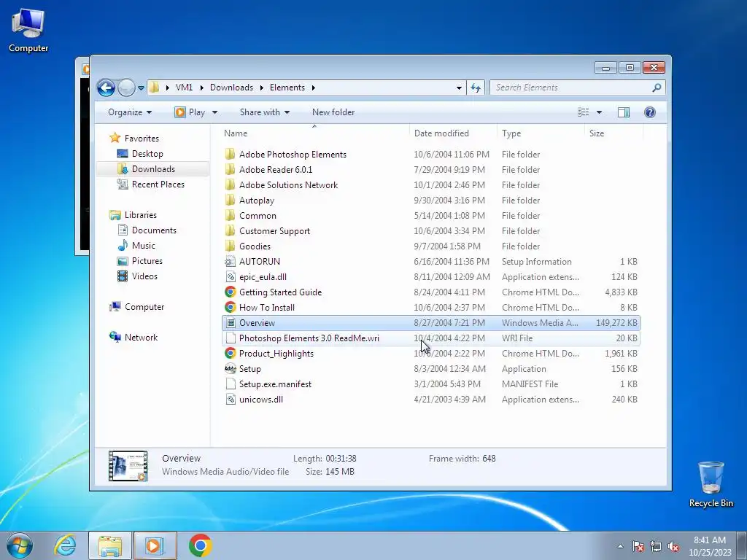The image size is (747, 560).
Task: Open the recent pages dropdown arrow
Action: 141,88
